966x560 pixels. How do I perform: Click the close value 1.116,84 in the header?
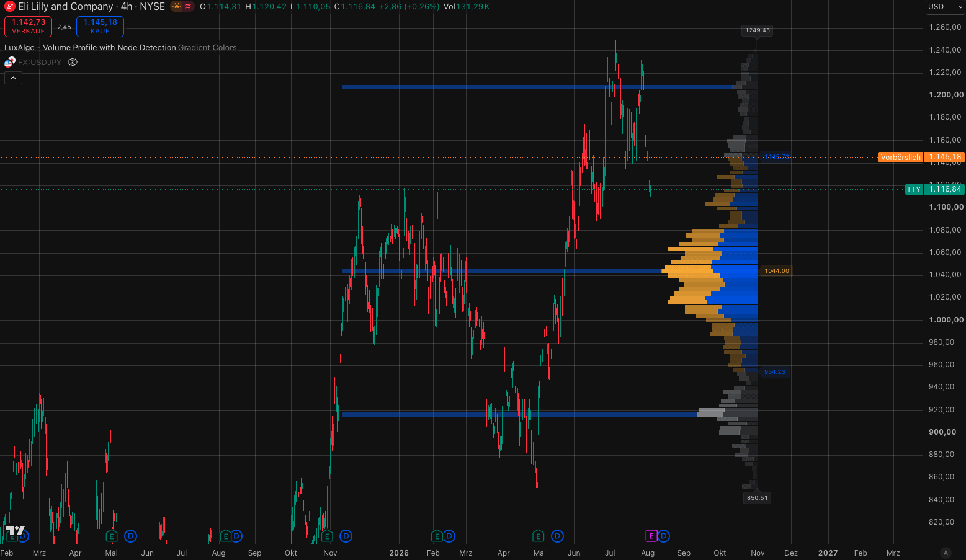point(358,7)
